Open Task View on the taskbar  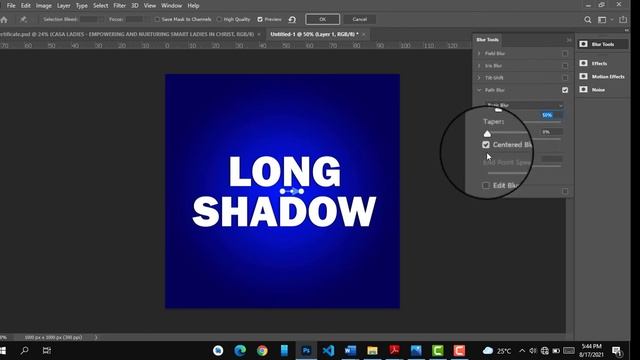click(x=47, y=350)
